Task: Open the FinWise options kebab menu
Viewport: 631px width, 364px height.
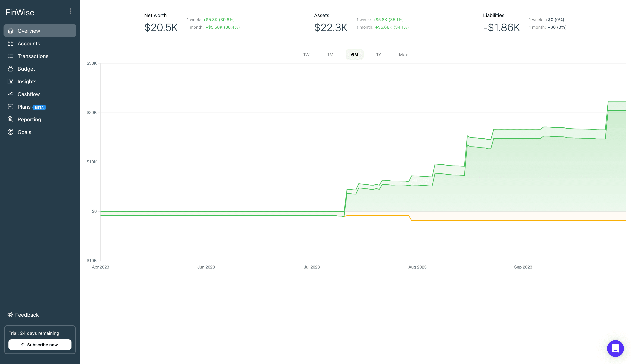Action: (70, 11)
